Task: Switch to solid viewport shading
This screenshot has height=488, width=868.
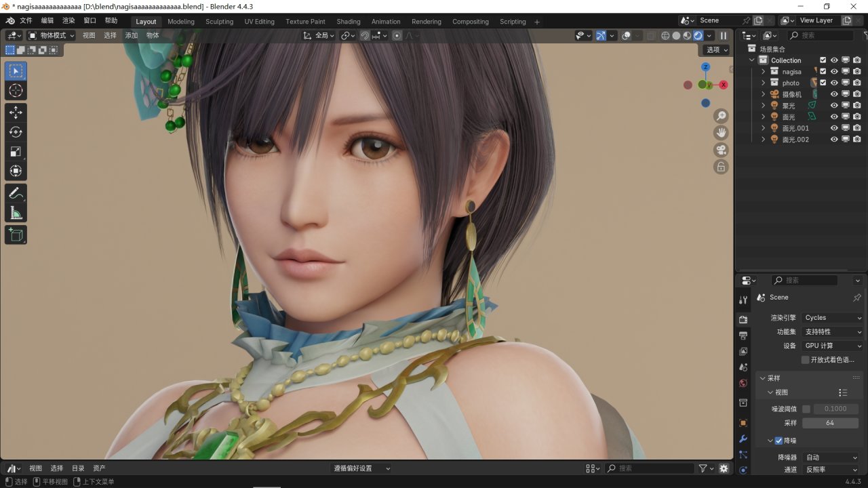Action: 676,36
